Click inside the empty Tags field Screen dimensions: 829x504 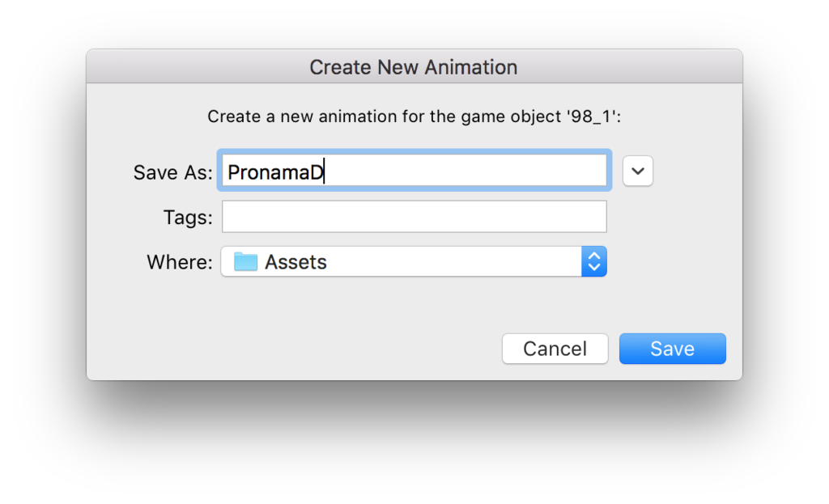point(414,217)
